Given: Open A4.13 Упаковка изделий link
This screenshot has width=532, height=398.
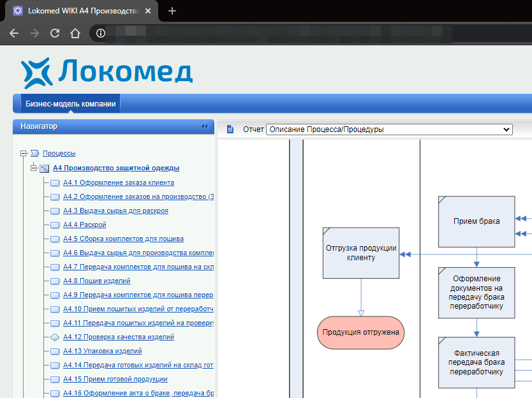Looking at the screenshot, I should pos(102,351).
